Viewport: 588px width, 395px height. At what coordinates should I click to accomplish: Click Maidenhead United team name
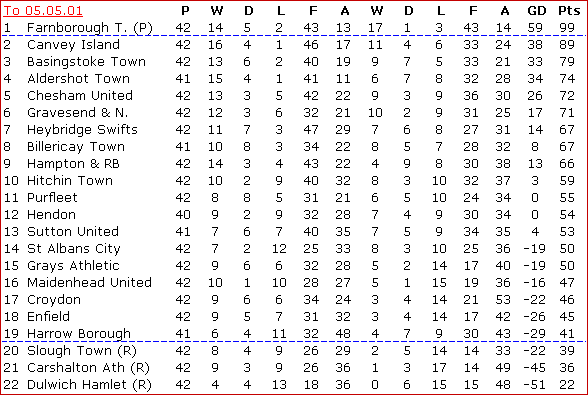89,282
